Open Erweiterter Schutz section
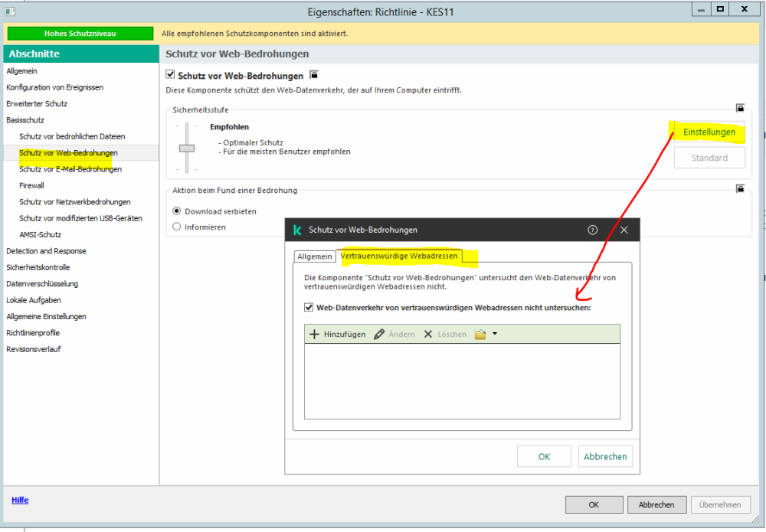This screenshot has width=766, height=532. (x=37, y=103)
